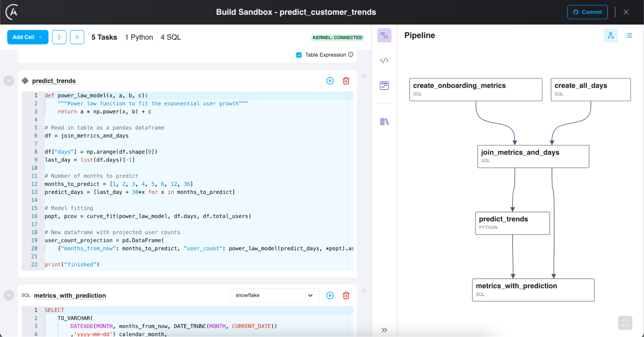Collapse the side panel with double chevron
Screen dimensions: 644x337
pyautogui.click(x=384, y=330)
